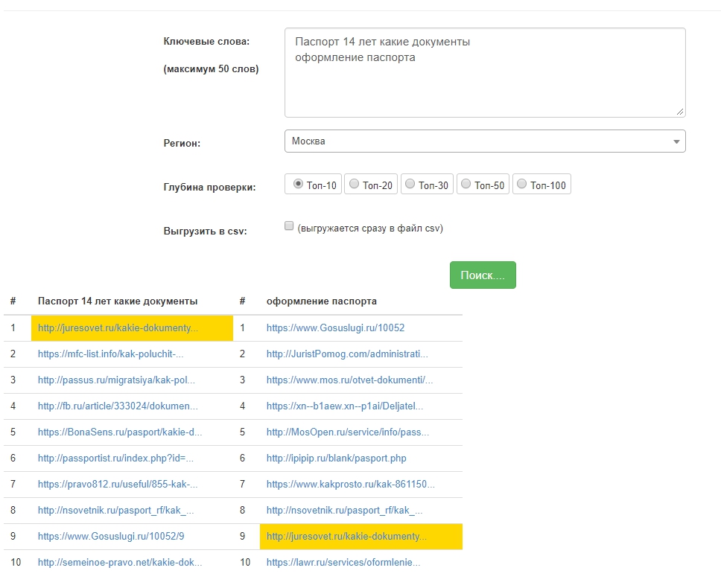
Task: Click the www.kakprosto.ru result link
Action: pos(350,484)
